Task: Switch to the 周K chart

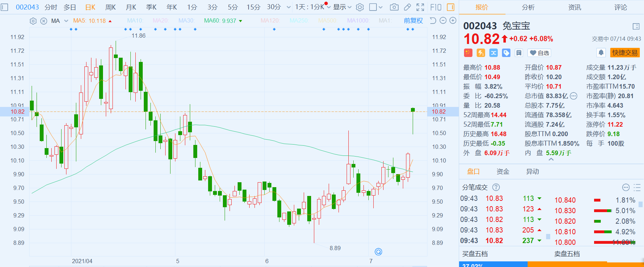Action: tap(110, 7)
